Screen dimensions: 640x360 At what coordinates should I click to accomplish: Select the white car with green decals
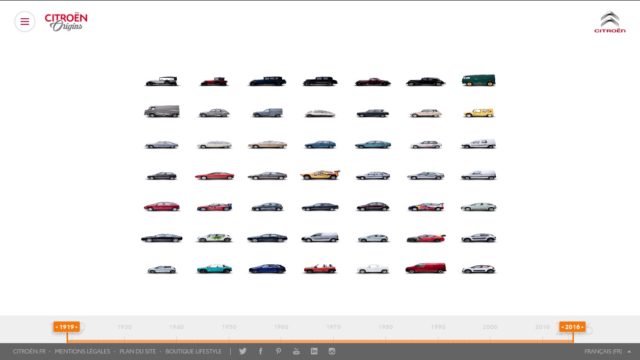214,238
